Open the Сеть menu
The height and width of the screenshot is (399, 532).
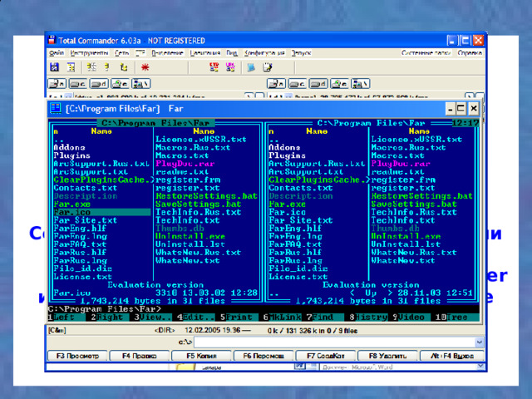[122, 53]
